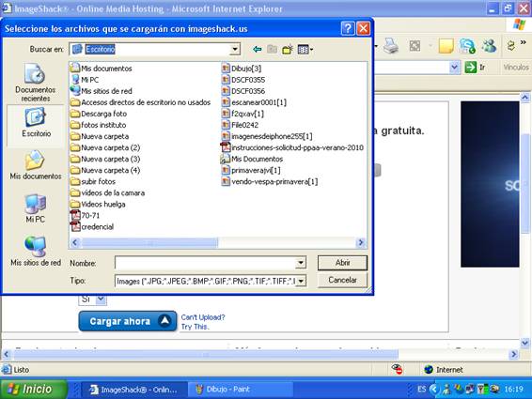
Task: Create a new folder with toolbar icon
Action: point(288,50)
